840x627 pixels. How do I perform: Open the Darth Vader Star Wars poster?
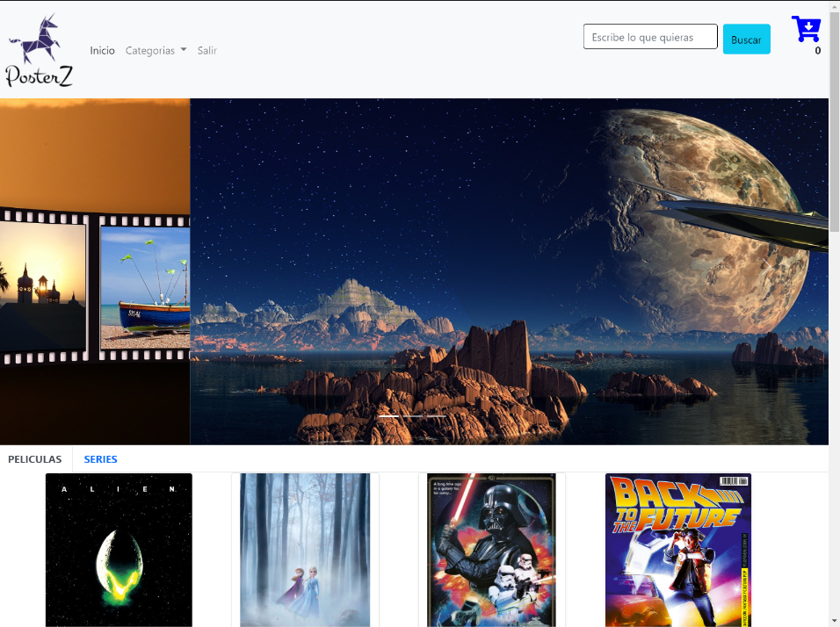pyautogui.click(x=492, y=550)
